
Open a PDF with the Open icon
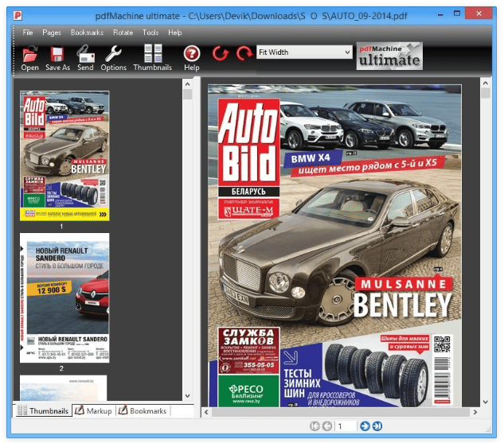coord(30,58)
